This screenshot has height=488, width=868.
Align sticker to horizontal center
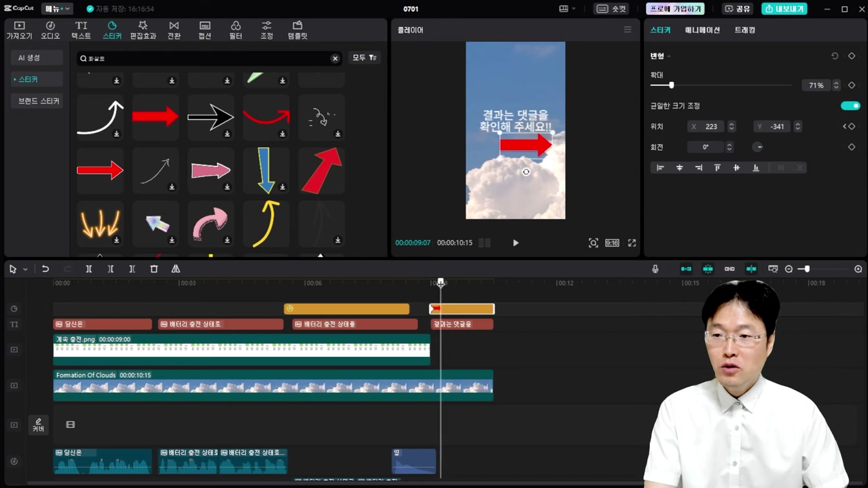point(679,168)
